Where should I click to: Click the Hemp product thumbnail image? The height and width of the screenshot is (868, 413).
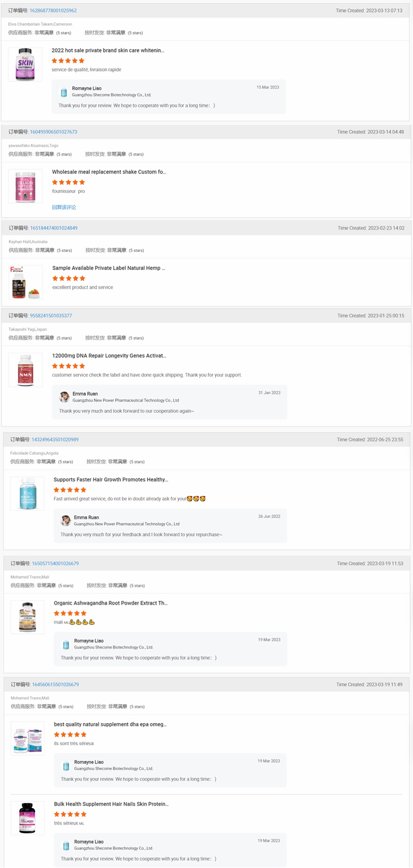pyautogui.click(x=25, y=282)
